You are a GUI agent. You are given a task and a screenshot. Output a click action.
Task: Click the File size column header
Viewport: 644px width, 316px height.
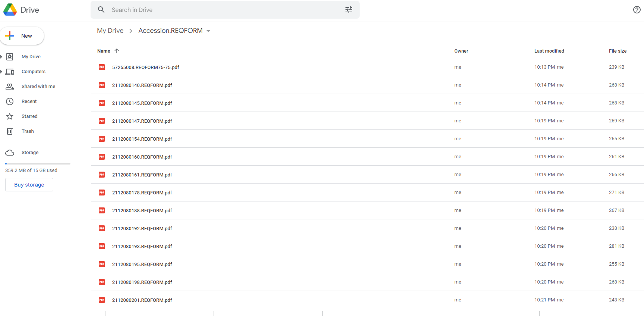(618, 51)
